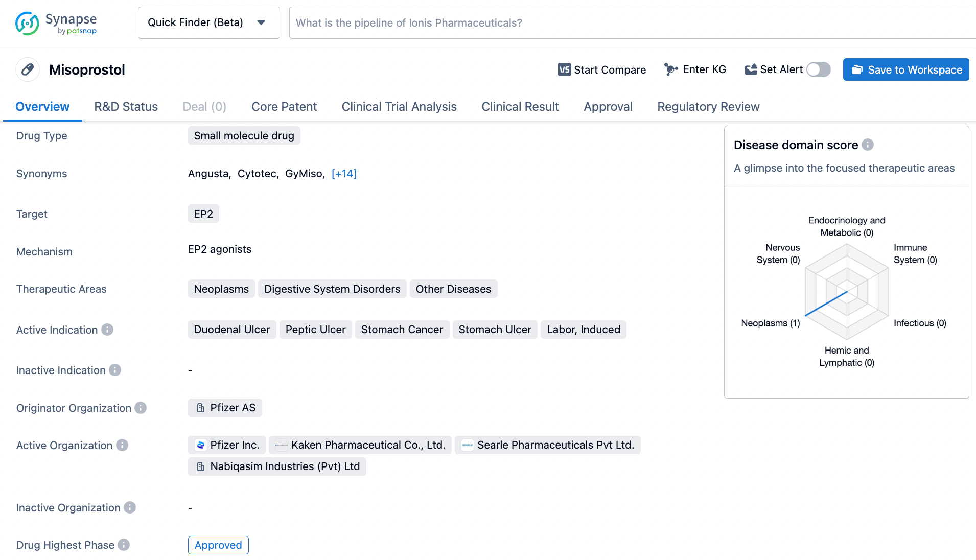
Task: Expand the +14 additional synonyms
Action: [344, 174]
